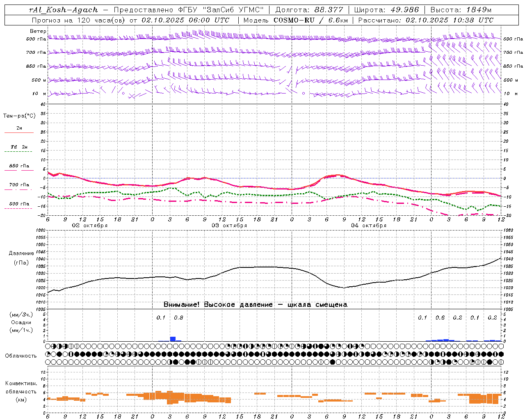The image size is (525, 420).
Task: Click the Облачность cloud cover label
Action: pos(21,356)
